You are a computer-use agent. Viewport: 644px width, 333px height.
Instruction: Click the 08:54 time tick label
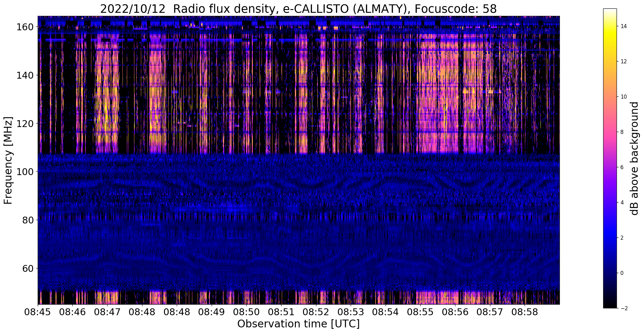386,312
